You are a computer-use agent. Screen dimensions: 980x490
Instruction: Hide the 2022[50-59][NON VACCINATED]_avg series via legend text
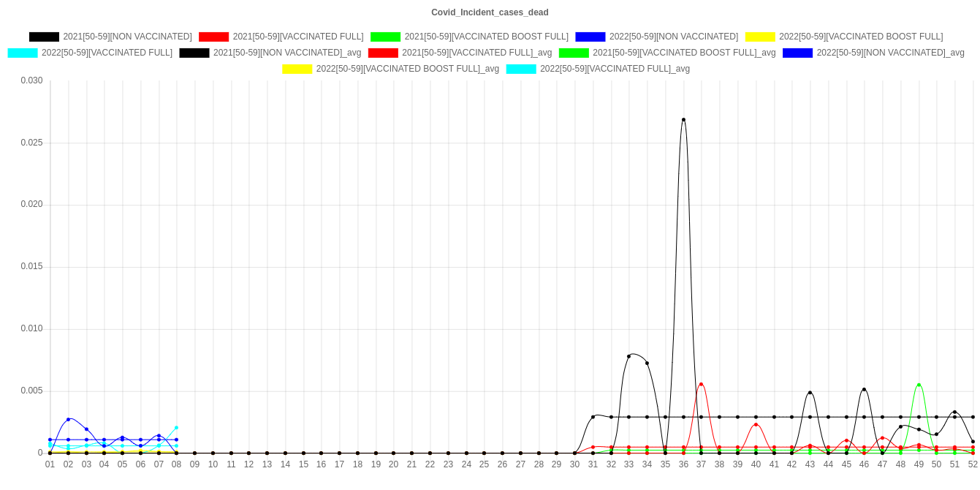pyautogui.click(x=890, y=53)
